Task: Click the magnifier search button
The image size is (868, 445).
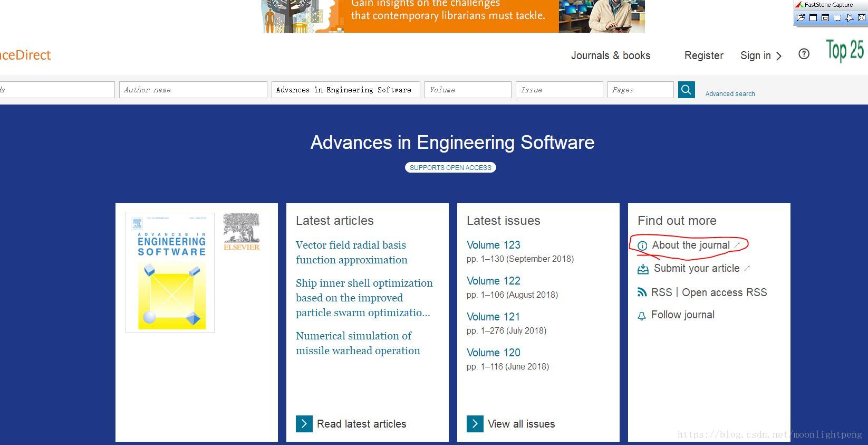Action: 686,90
